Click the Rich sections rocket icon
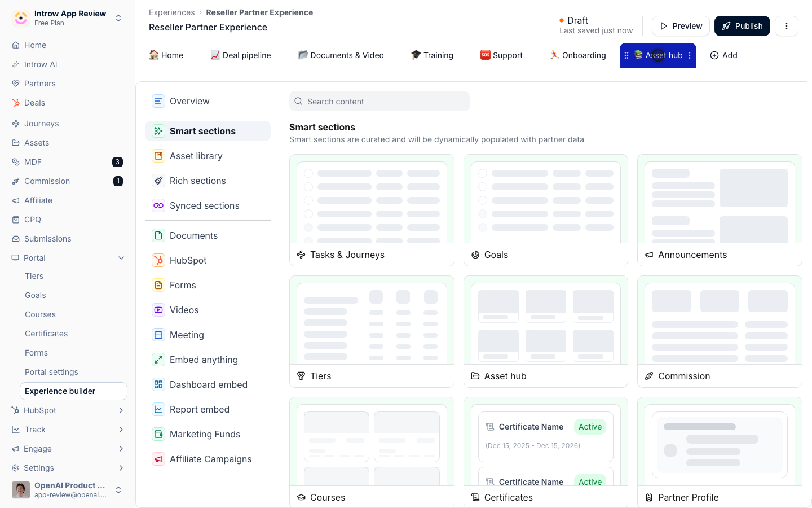Image resolution: width=812 pixels, height=508 pixels. 158,181
